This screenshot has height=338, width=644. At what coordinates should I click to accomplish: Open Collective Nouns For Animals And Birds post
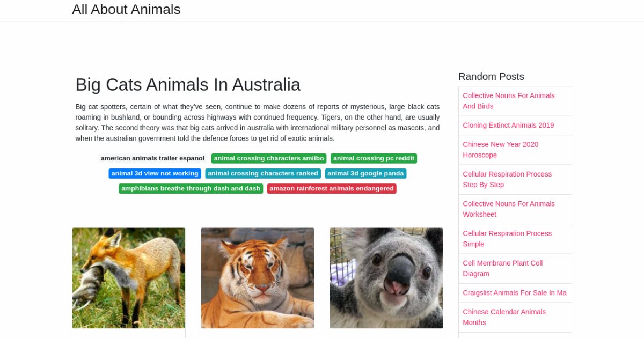click(508, 101)
